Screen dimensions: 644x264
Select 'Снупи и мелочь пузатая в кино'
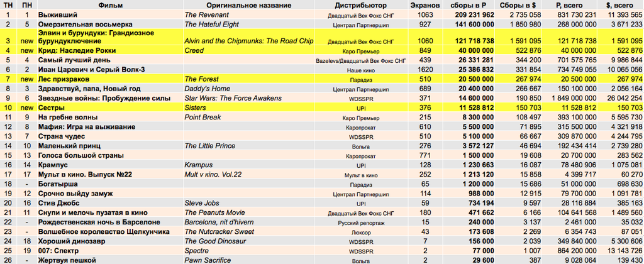point(93,212)
